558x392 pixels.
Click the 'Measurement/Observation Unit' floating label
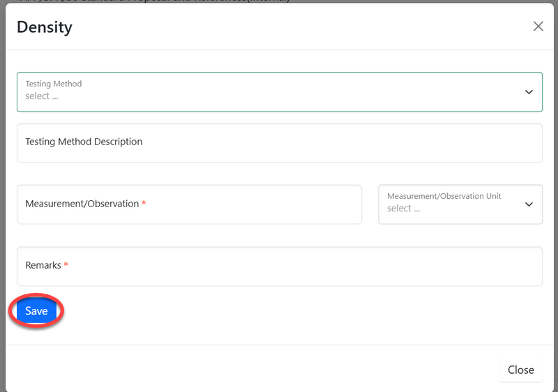[444, 196]
